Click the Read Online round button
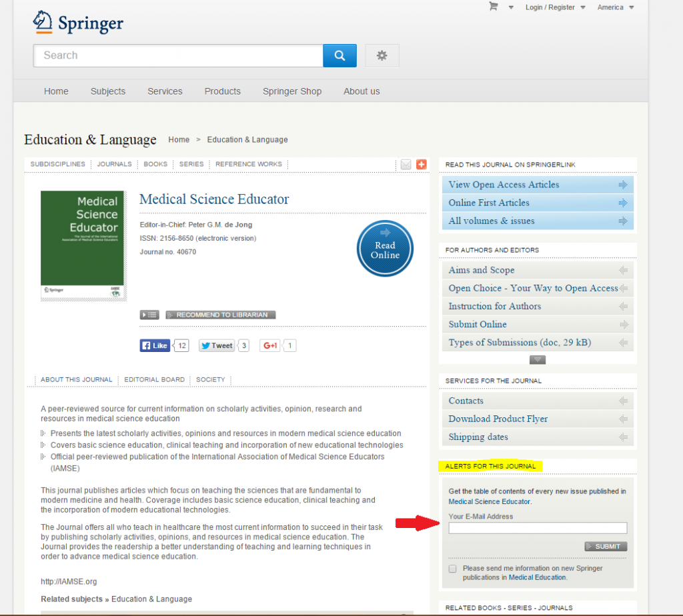 pyautogui.click(x=385, y=249)
